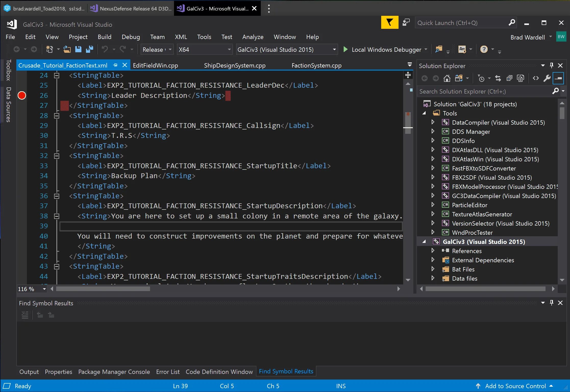Screen dimensions: 570x392
Task: Click the Open File toolbar icon
Action: pos(67,49)
